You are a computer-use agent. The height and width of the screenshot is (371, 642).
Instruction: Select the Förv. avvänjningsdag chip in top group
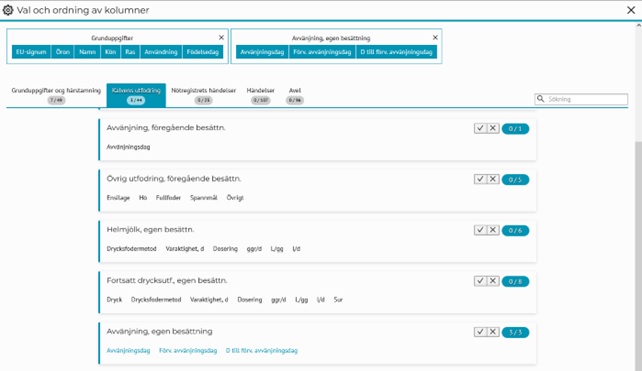pyautogui.click(x=322, y=52)
